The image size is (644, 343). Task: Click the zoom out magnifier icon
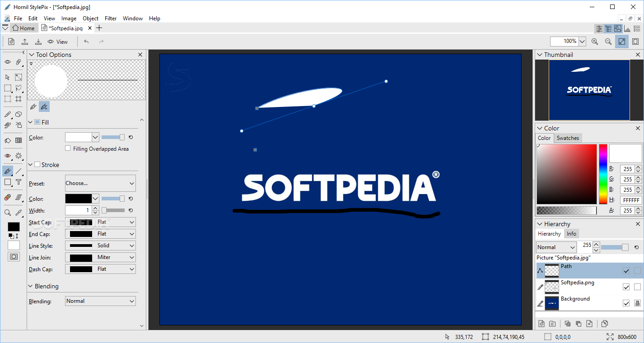[608, 42]
